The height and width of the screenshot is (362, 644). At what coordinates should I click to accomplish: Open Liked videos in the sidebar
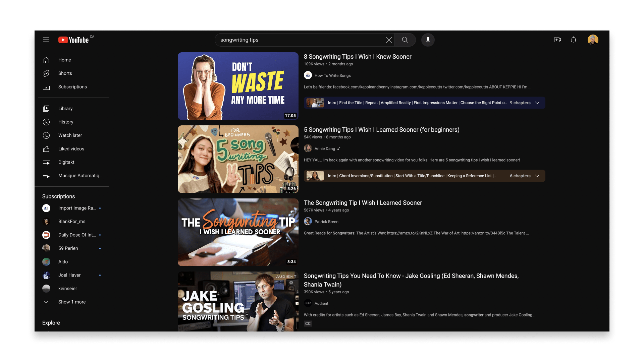click(x=71, y=149)
